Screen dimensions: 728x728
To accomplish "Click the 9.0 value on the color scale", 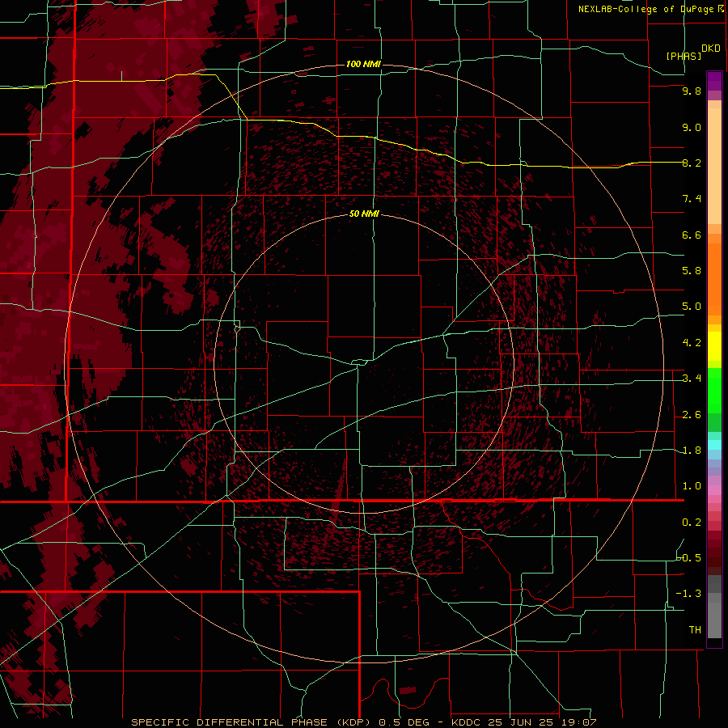I will click(x=692, y=127).
